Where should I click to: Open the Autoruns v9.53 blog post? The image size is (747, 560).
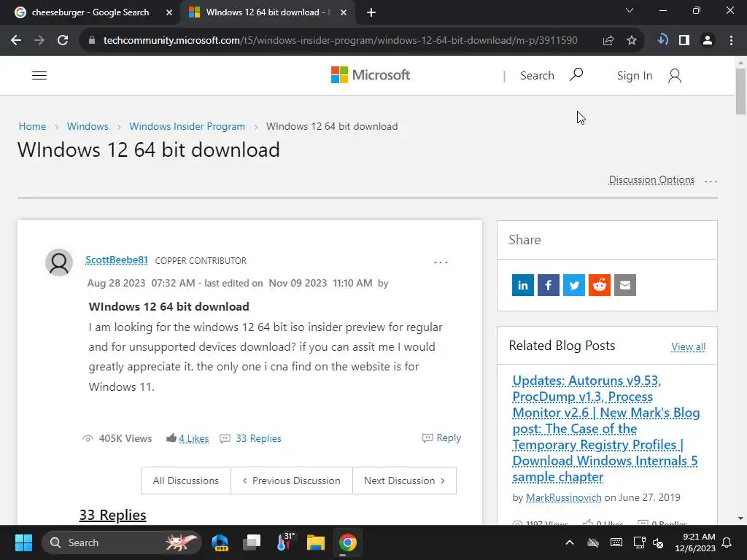pyautogui.click(x=605, y=429)
